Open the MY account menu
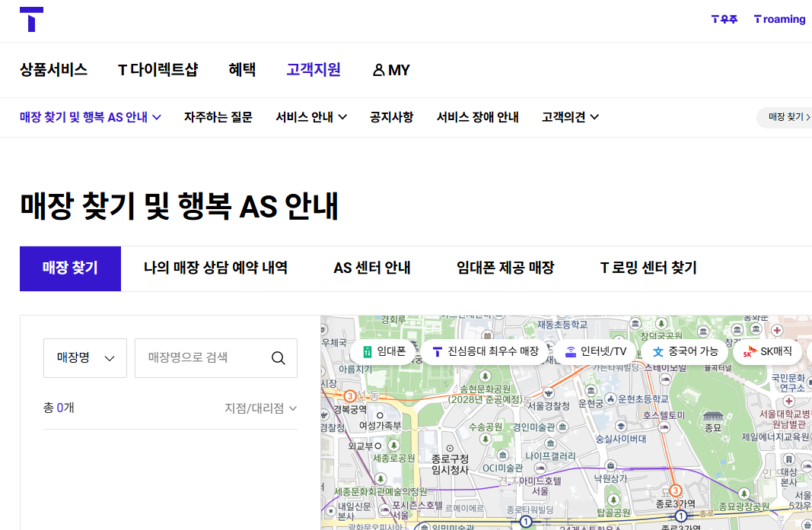The width and height of the screenshot is (812, 530). pyautogui.click(x=391, y=70)
